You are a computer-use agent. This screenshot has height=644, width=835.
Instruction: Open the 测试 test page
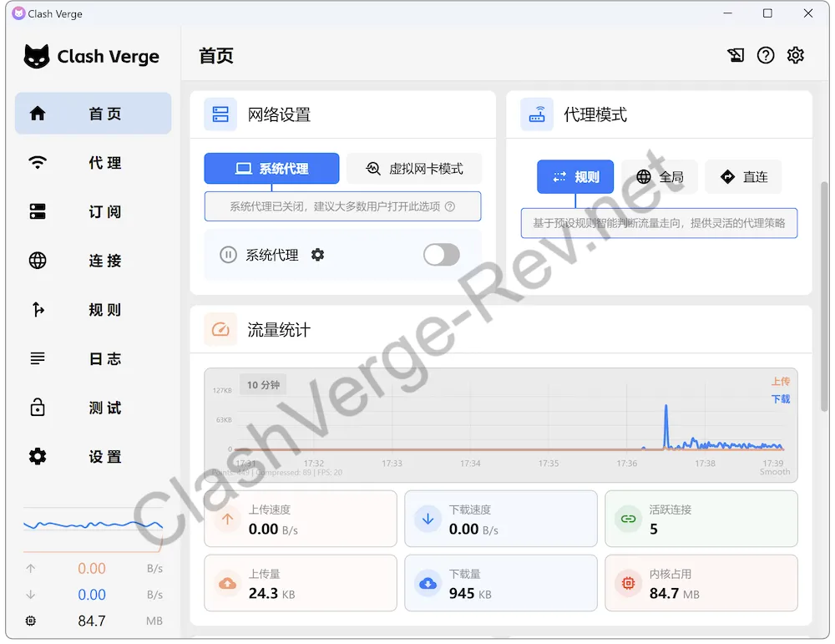(94, 408)
